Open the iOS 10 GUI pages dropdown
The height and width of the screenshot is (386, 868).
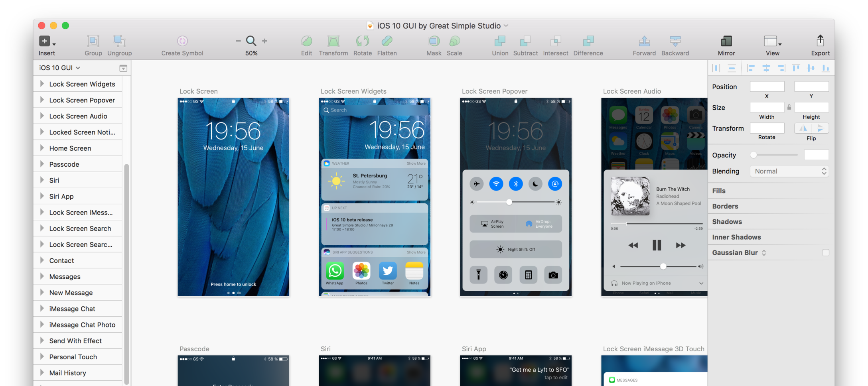(x=60, y=68)
